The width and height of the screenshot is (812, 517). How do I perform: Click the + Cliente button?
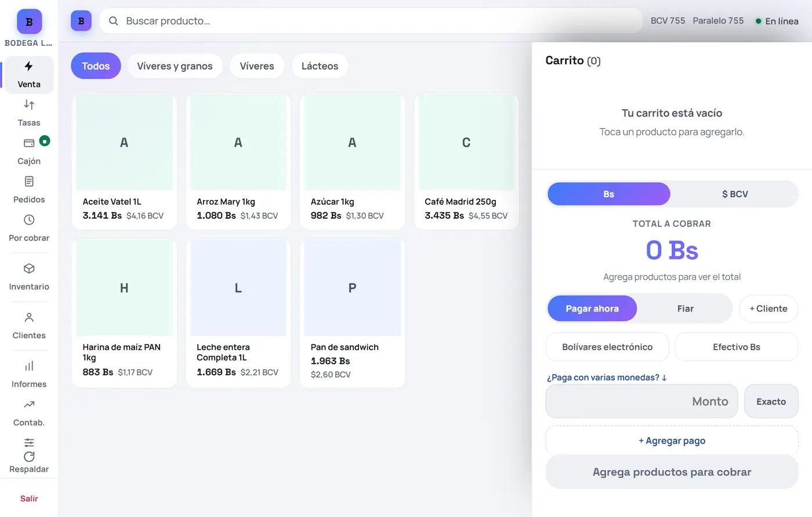pyautogui.click(x=768, y=309)
